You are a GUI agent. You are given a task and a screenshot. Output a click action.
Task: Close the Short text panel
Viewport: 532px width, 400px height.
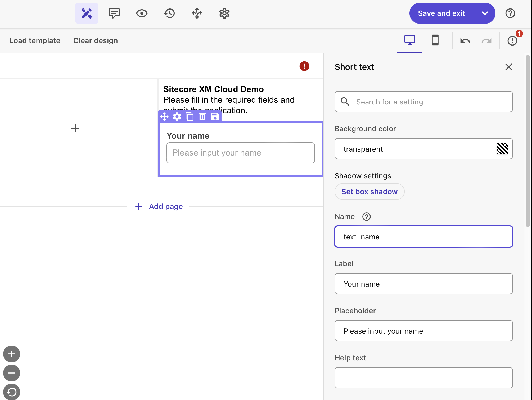point(508,67)
